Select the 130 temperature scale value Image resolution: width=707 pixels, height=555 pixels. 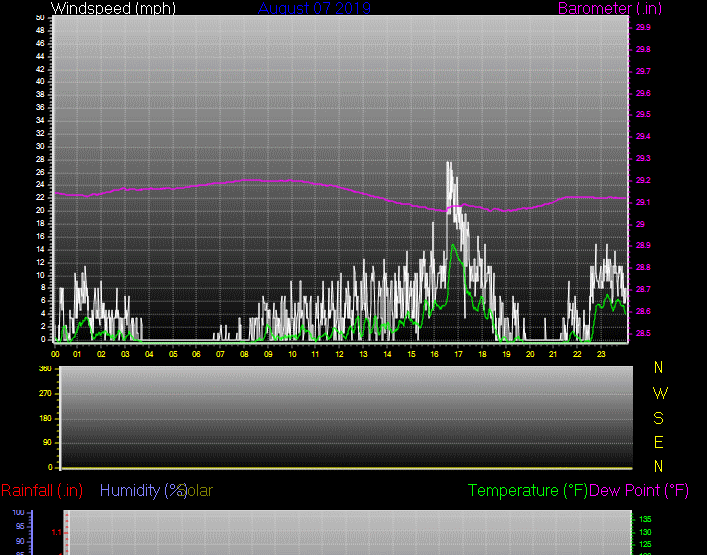pyautogui.click(x=645, y=532)
